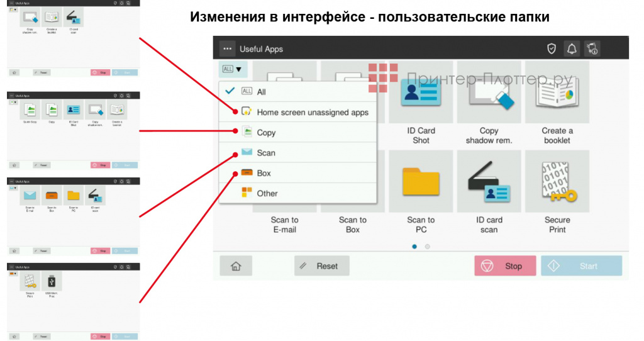Click Home in the USB Mem. Print preview
Viewport: 644px width, 341px height.
click(14, 337)
